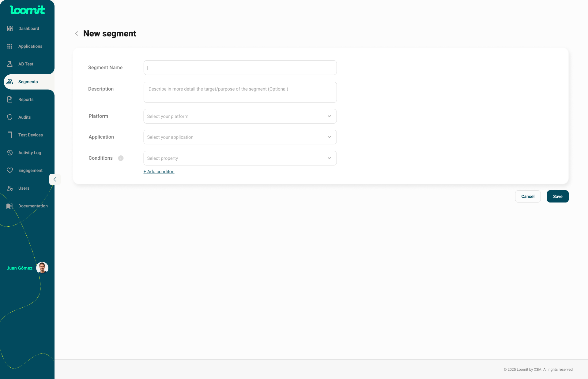Collapse the sidebar with chevron toggle

coord(55,180)
